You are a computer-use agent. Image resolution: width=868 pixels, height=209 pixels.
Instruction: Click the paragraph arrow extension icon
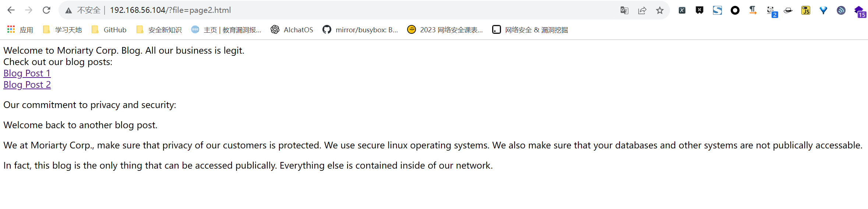753,10
